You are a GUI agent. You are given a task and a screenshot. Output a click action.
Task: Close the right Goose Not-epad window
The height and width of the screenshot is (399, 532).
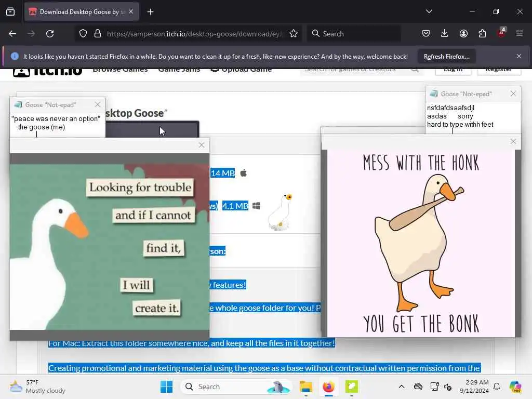(x=513, y=94)
